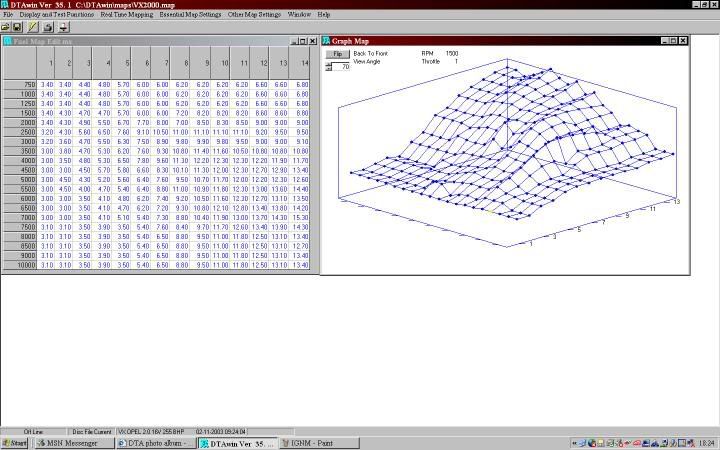
Task: Click the 02-11-2003 timestamp in the status bar
Action: pos(220,432)
